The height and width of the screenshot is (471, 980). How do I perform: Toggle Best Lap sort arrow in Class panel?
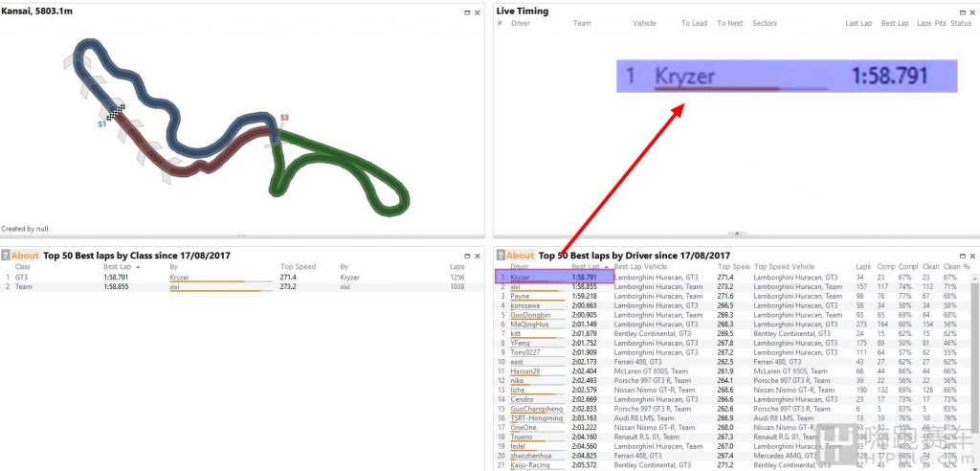click(x=138, y=267)
